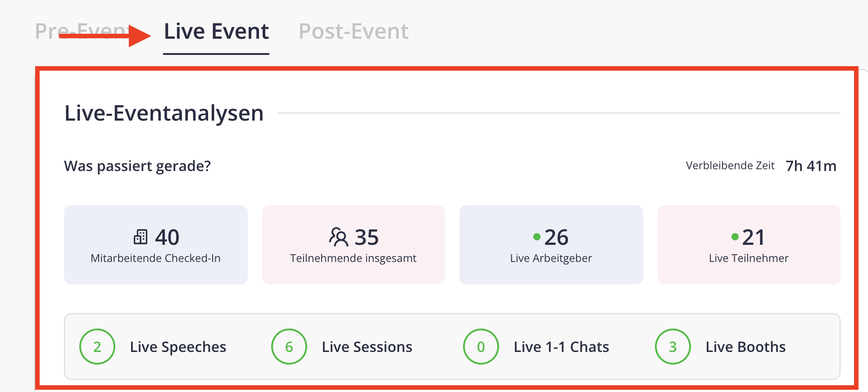Click the remaining time 7h 41m
The height and width of the screenshot is (392, 868).
[811, 166]
